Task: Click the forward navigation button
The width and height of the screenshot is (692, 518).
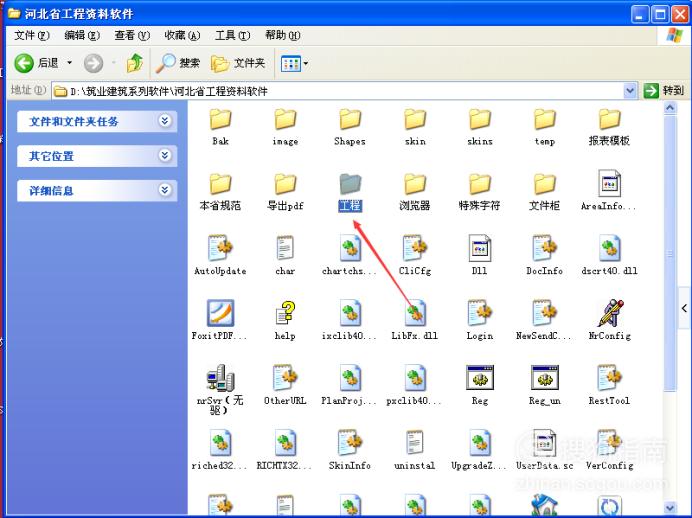Action: click(94, 63)
